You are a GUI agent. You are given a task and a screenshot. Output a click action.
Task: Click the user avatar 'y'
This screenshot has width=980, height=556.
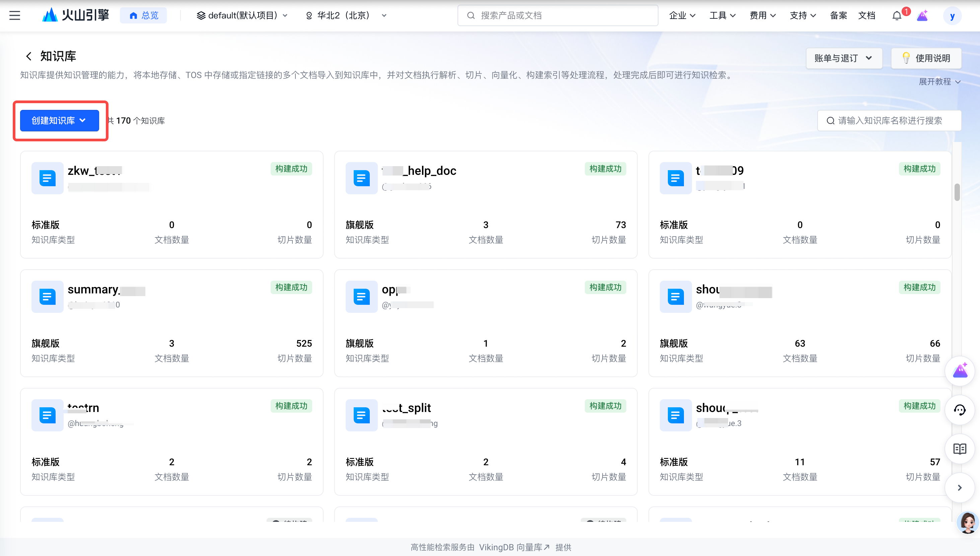pyautogui.click(x=952, y=16)
